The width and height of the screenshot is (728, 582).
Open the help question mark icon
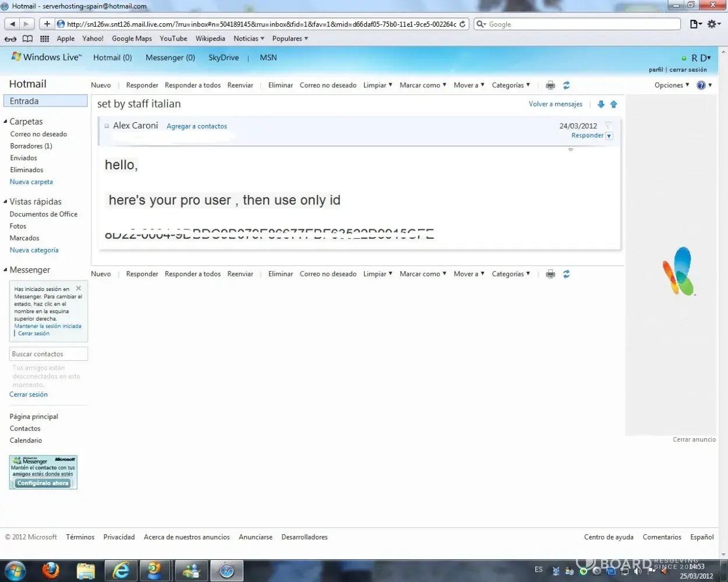click(x=701, y=85)
